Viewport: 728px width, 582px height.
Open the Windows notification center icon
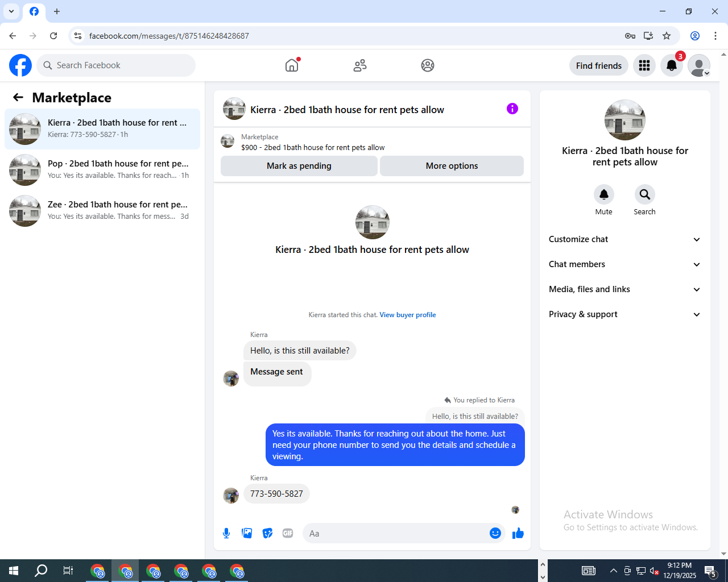(710, 571)
